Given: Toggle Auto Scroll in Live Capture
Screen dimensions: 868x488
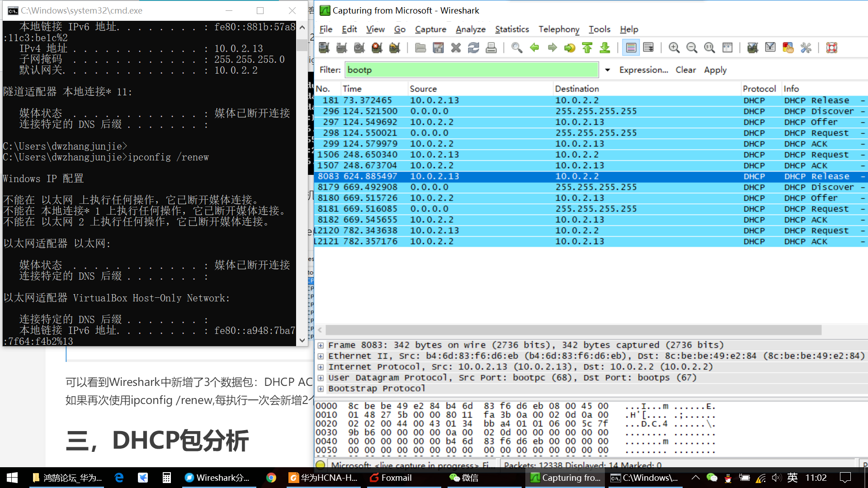Looking at the screenshot, I should 648,47.
